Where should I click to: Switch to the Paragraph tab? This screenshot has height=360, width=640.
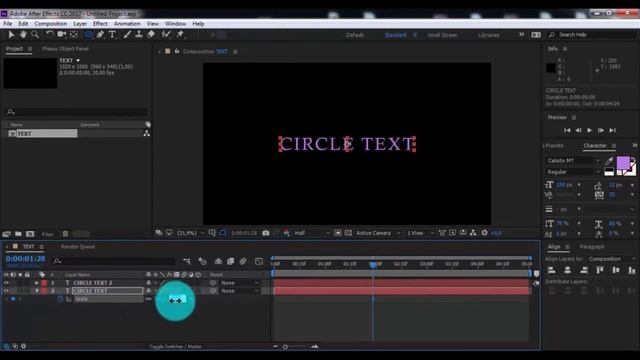(592, 247)
